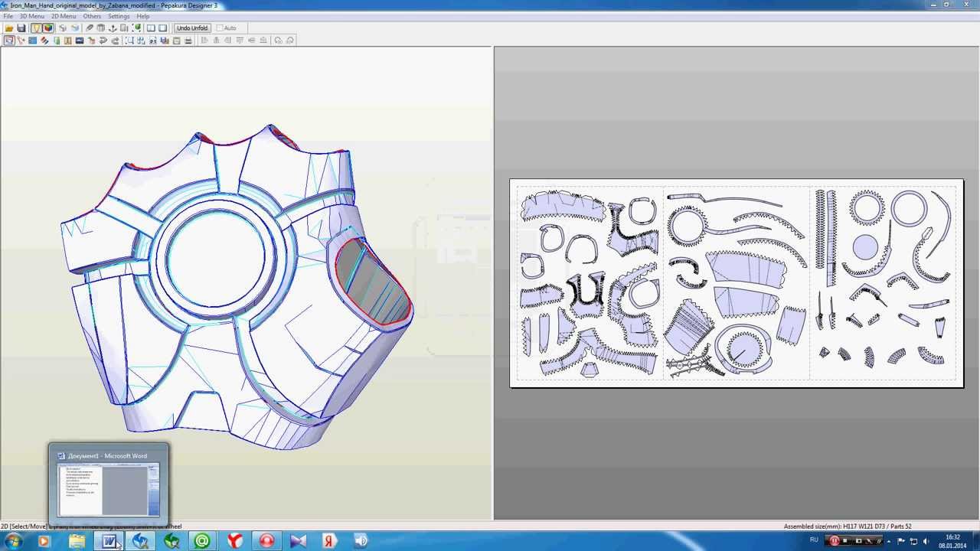Click the system tray volume icon
Screen dimensions: 980x551
pyautogui.click(x=926, y=541)
